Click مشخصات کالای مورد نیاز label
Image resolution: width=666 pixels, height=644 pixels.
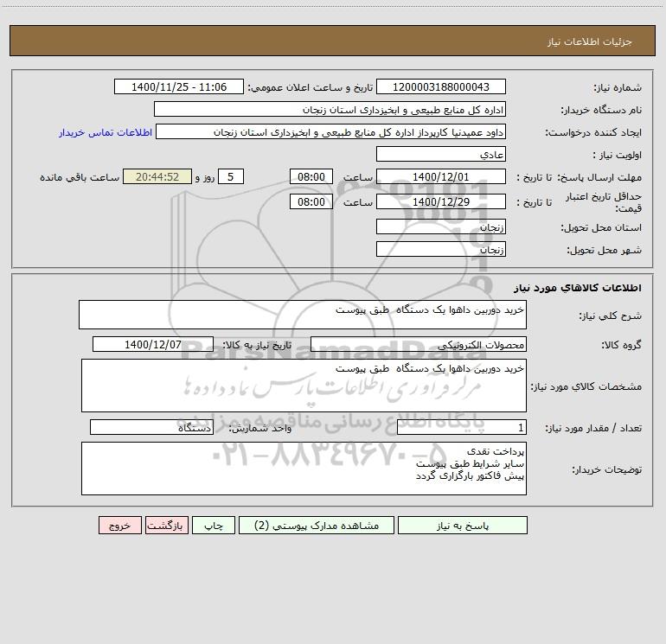(x=586, y=386)
